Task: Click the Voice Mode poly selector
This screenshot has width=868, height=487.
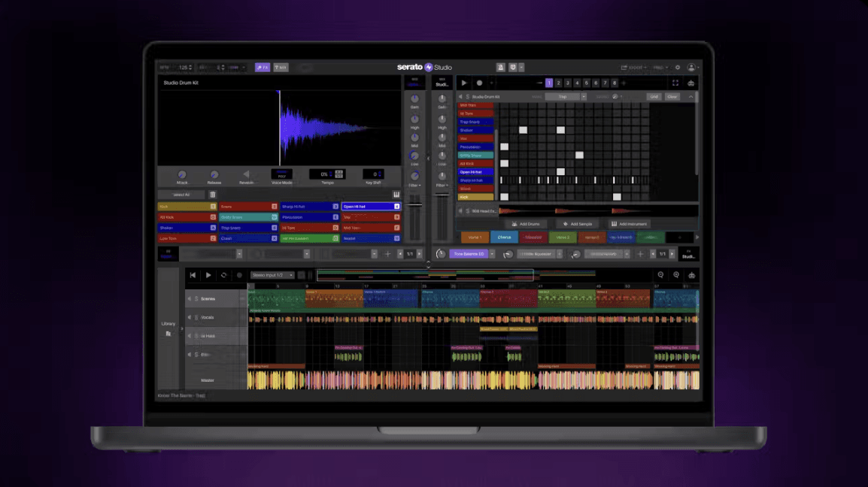Action: pos(282,174)
